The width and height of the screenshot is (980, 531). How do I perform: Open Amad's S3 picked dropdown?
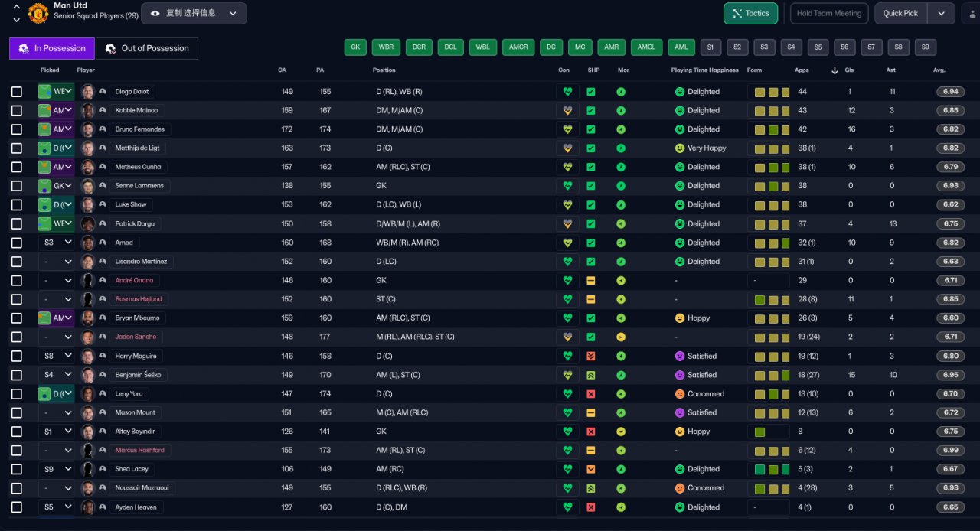click(x=57, y=243)
